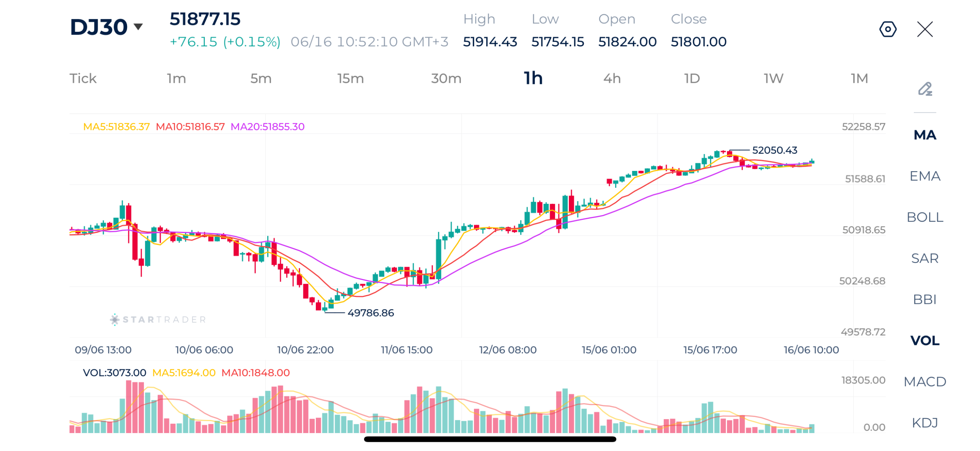The image size is (980, 451).
Task: Select the VOL sub-indicator
Action: pyautogui.click(x=924, y=340)
